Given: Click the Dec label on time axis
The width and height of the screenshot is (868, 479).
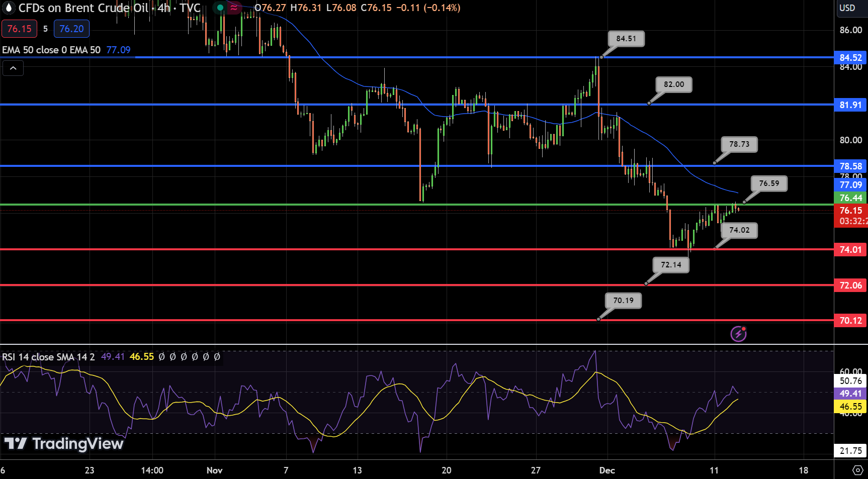Looking at the screenshot, I should 607,470.
